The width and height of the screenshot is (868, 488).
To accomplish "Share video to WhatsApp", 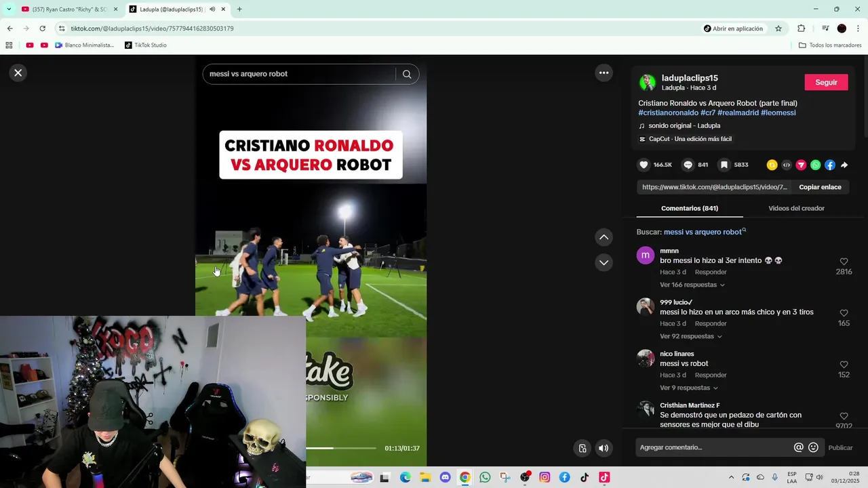I will pos(815,165).
